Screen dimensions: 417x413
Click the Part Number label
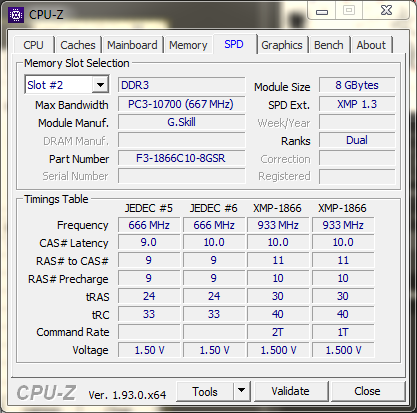coord(79,159)
